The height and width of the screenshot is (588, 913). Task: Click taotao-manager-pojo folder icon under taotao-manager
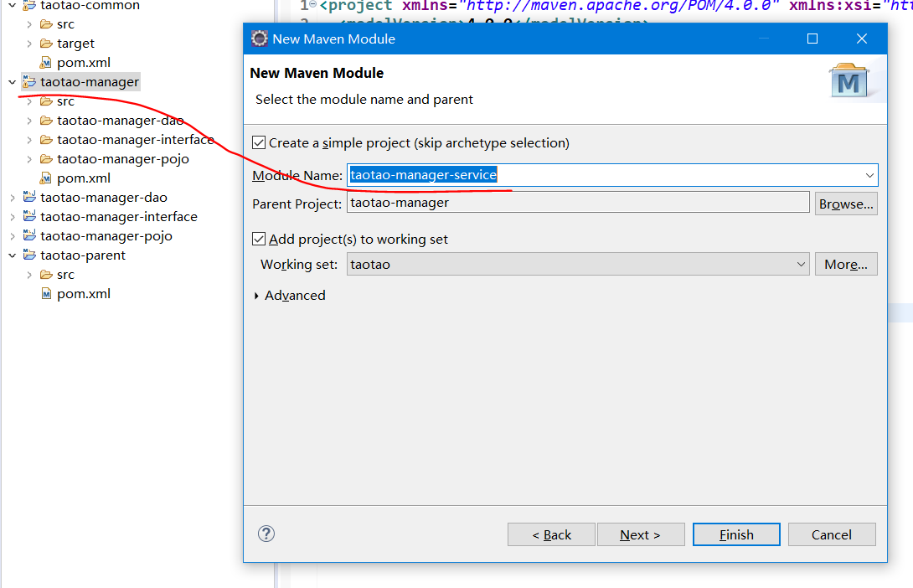pyautogui.click(x=46, y=158)
